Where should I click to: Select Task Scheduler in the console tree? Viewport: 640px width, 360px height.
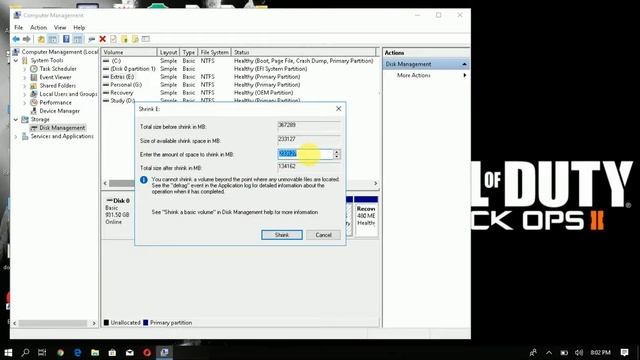point(58,69)
